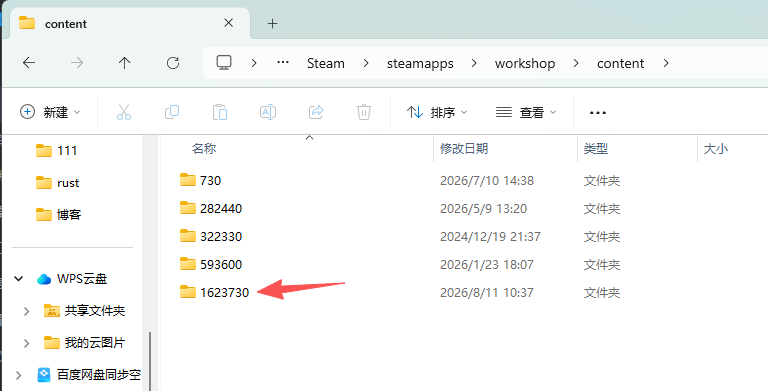Navigate up one folder level
Image resolution: width=768 pixels, height=391 pixels.
pos(124,63)
